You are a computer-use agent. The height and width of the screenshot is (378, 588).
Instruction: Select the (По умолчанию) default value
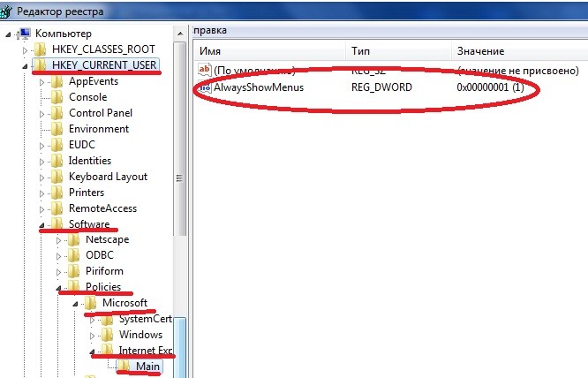tap(254, 71)
